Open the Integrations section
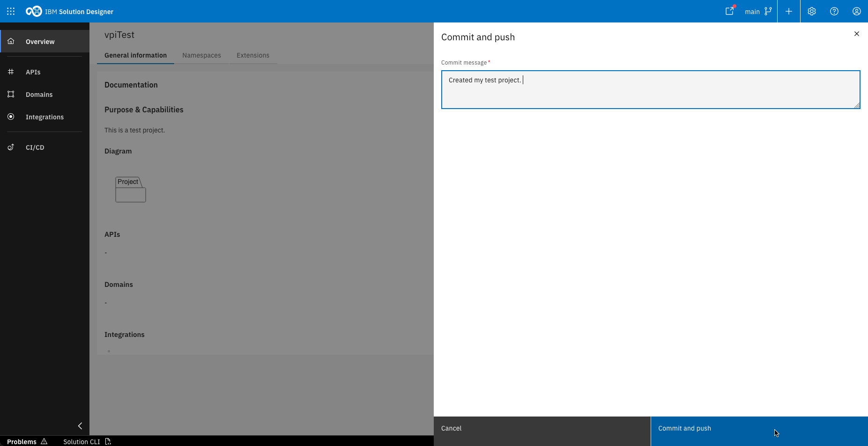Viewport: 868px width, 446px height. (45, 117)
